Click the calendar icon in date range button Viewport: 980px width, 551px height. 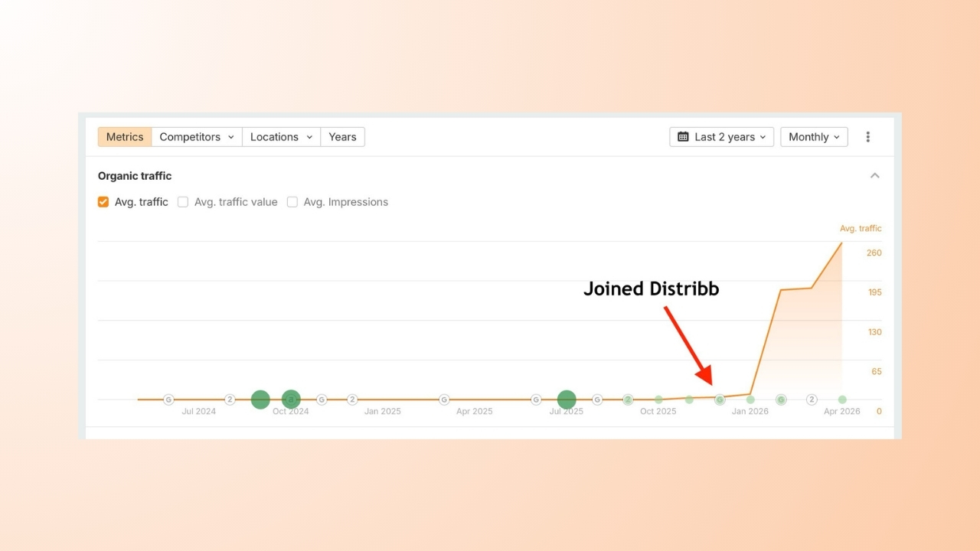(x=683, y=137)
